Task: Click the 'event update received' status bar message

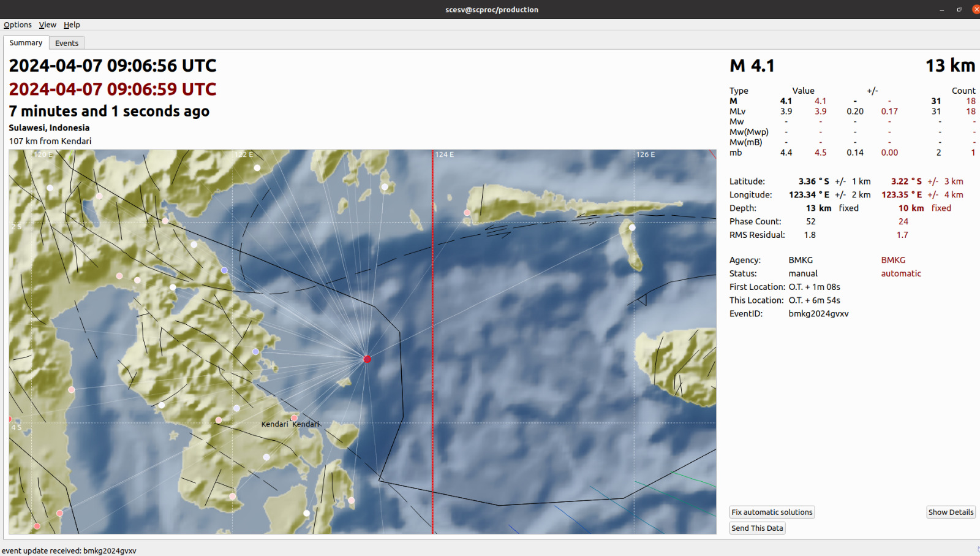Action: click(69, 550)
